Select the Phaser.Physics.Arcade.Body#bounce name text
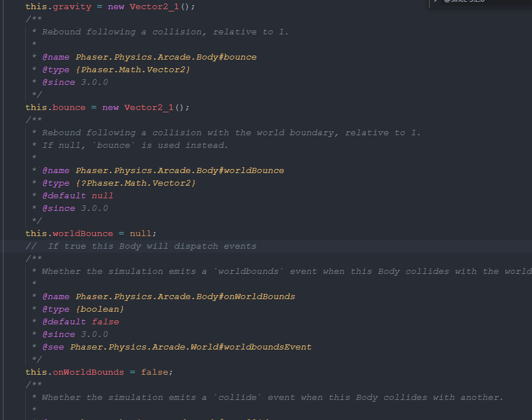Screen dimensions: 532x420 point(166,57)
